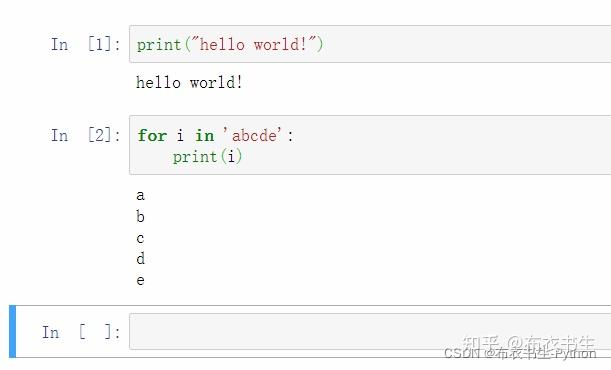Click the output line showing letter b
Screen dimensions: 611x370
pyautogui.click(x=141, y=216)
